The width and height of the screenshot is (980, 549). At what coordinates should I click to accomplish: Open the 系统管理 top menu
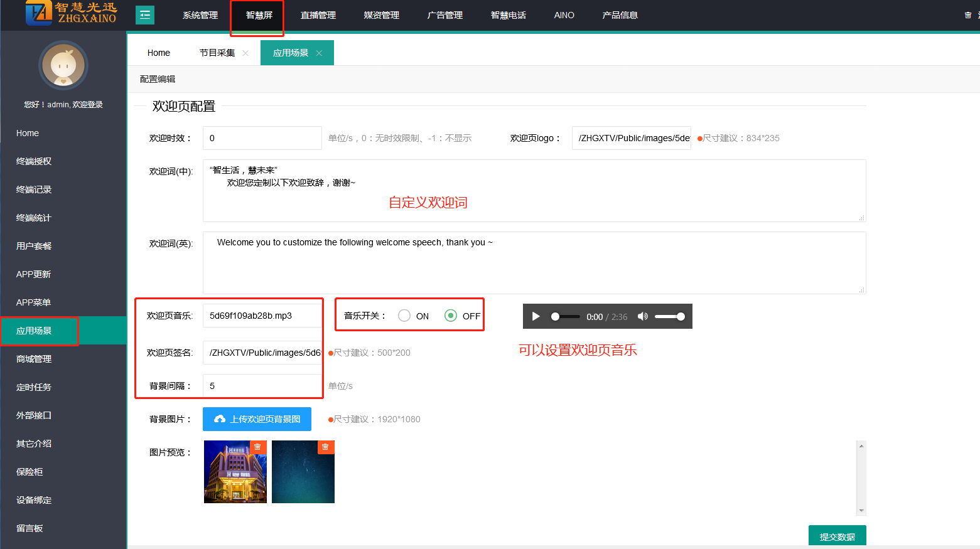(200, 15)
